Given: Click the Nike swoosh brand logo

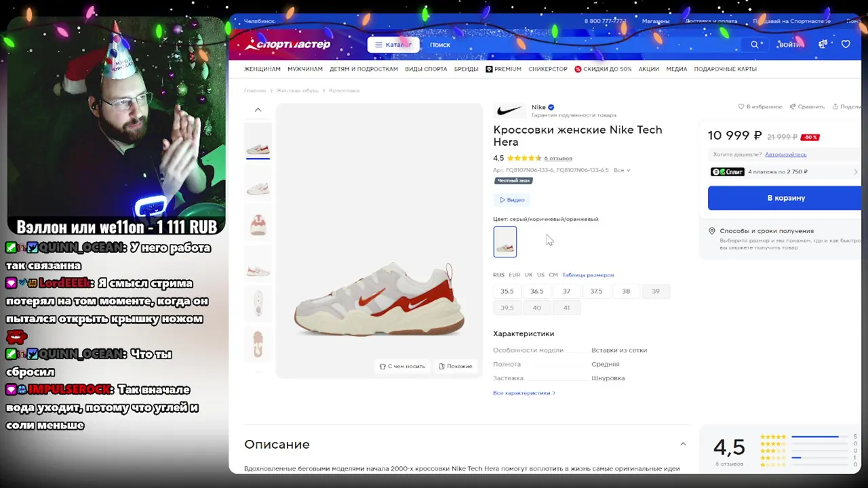Looking at the screenshot, I should 509,110.
